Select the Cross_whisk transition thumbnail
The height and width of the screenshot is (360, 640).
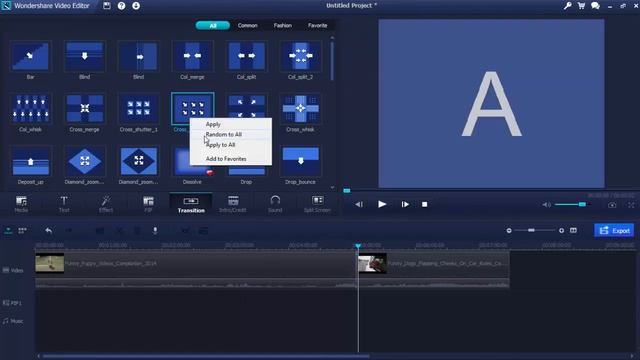[x=300, y=109]
